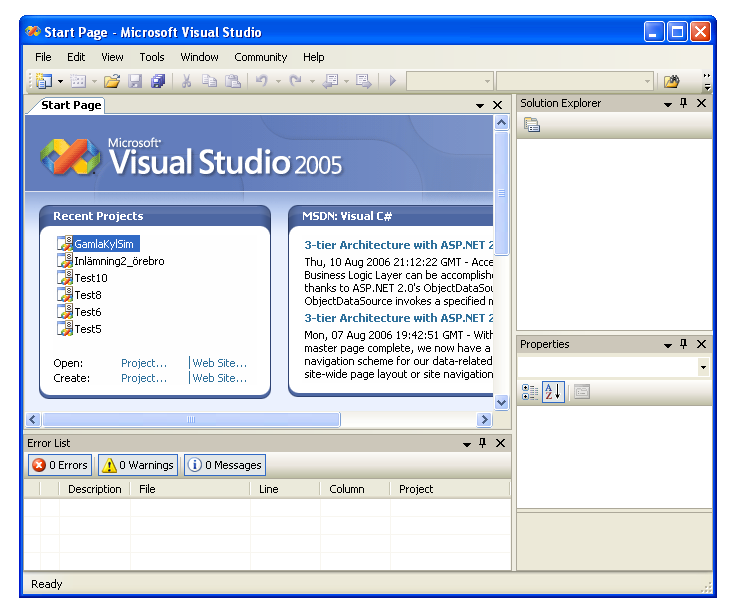Click the Start Page scroll-up arrow

502,123
